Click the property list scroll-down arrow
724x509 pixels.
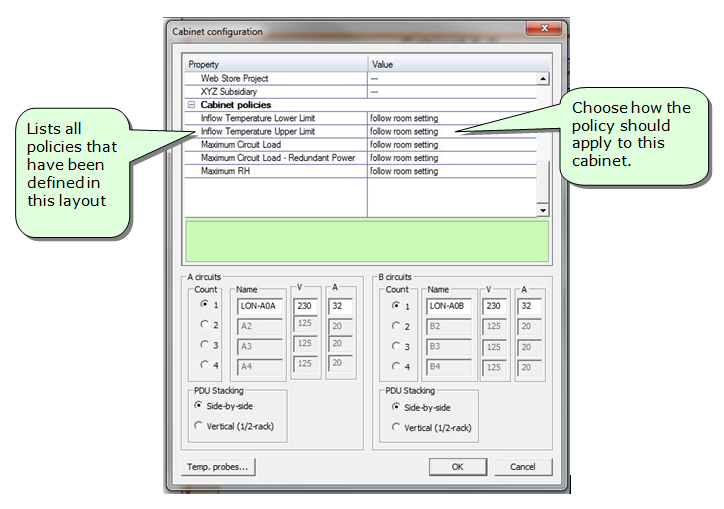543,211
